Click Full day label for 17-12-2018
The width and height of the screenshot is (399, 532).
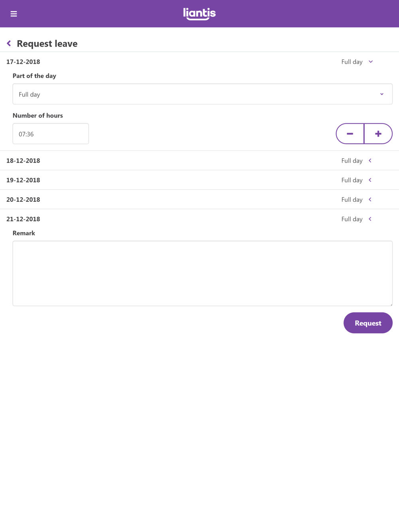coord(352,62)
